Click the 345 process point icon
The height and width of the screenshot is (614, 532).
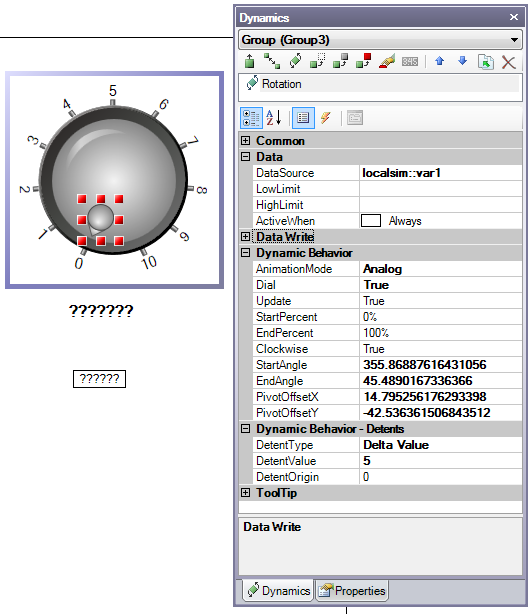pyautogui.click(x=410, y=62)
